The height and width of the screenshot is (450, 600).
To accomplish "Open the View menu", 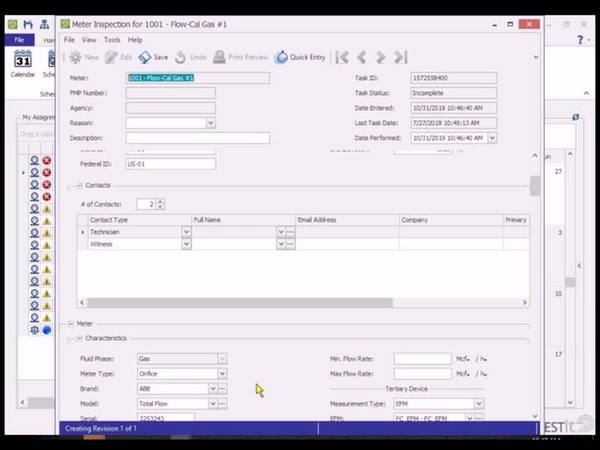I will click(x=89, y=40).
